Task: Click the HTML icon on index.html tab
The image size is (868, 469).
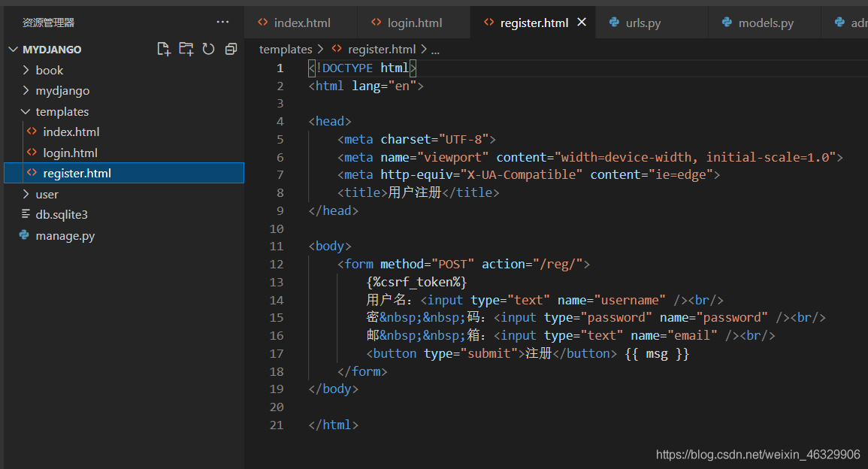Action: [x=262, y=23]
